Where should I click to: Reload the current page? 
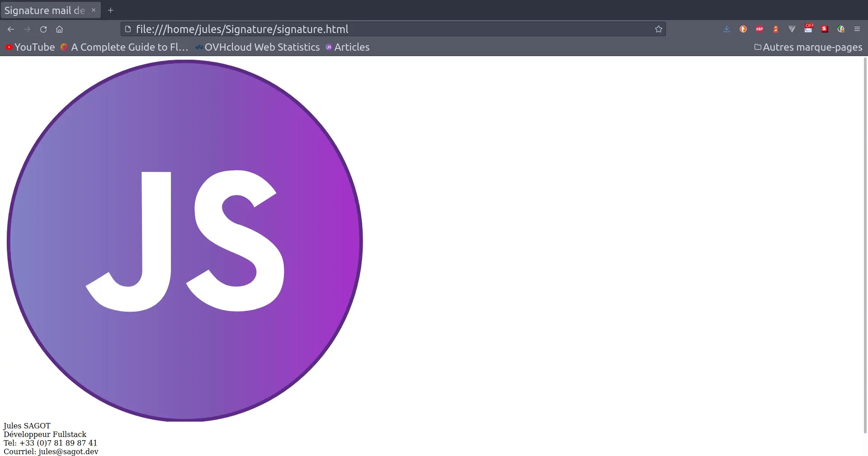43,29
